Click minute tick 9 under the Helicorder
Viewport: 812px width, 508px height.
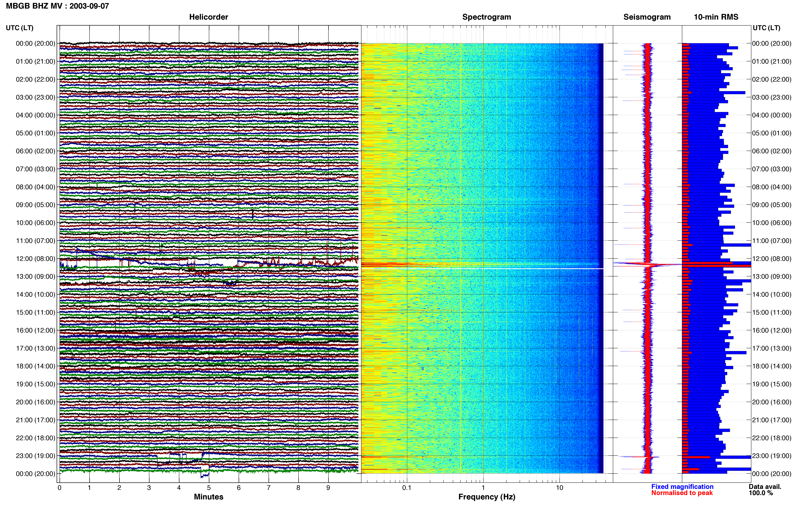click(328, 488)
